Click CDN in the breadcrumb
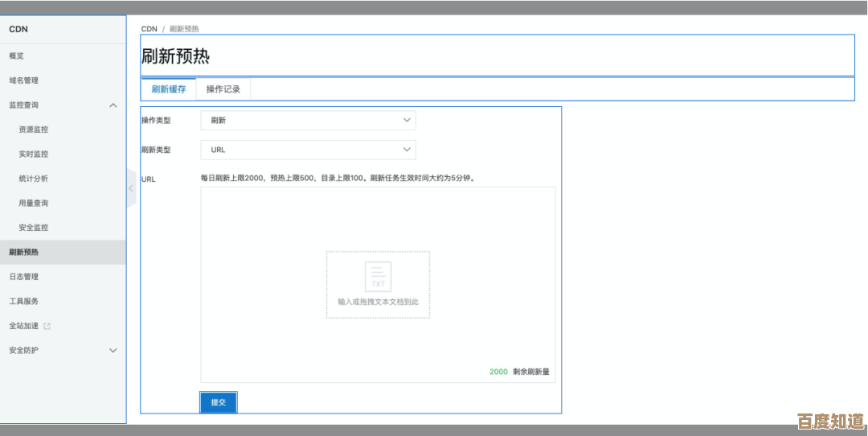The height and width of the screenshot is (436, 868). point(149,29)
